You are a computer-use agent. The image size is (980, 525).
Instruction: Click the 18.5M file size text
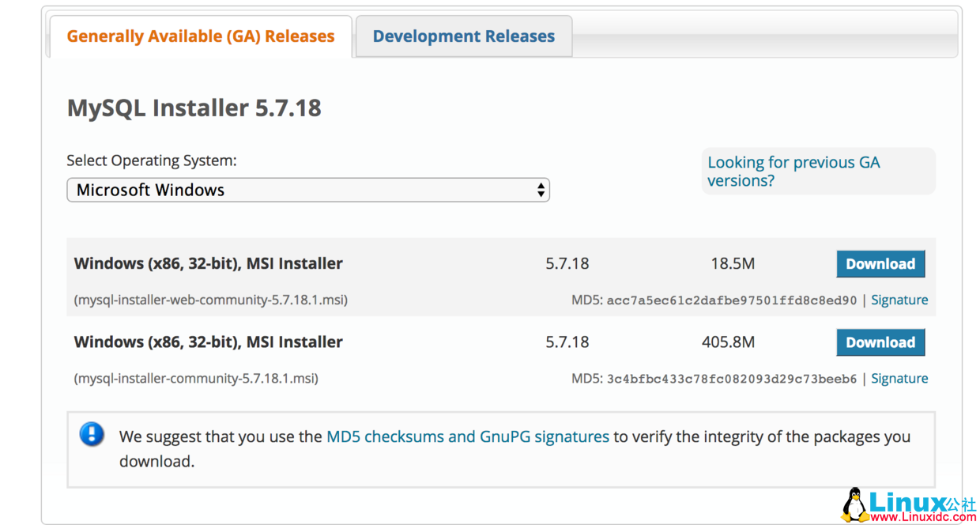pos(732,263)
